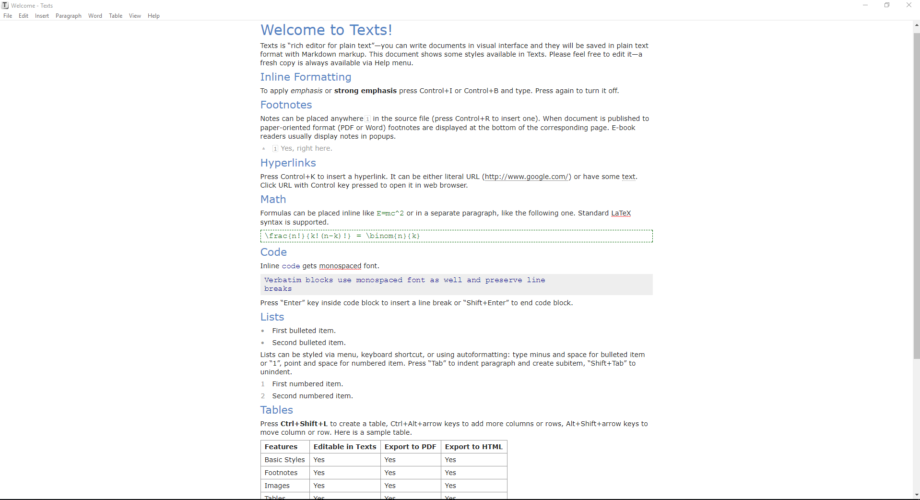Image resolution: width=920 pixels, height=500 pixels.
Task: Click the intro paragraph starting 'Texts is'
Action: point(455,55)
